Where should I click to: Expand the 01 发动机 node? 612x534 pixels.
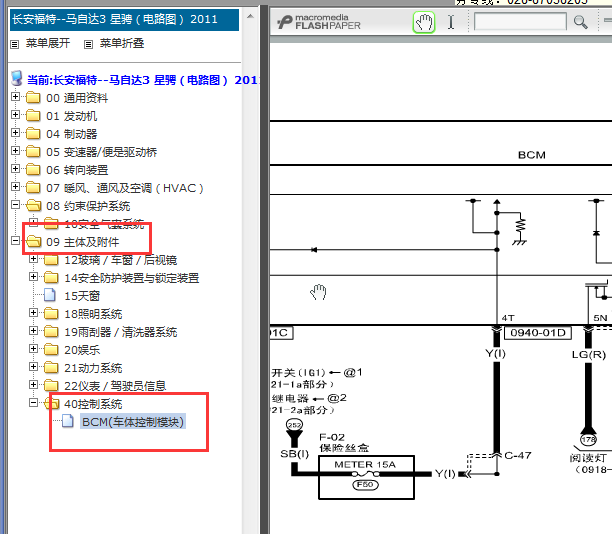[x=15, y=114]
